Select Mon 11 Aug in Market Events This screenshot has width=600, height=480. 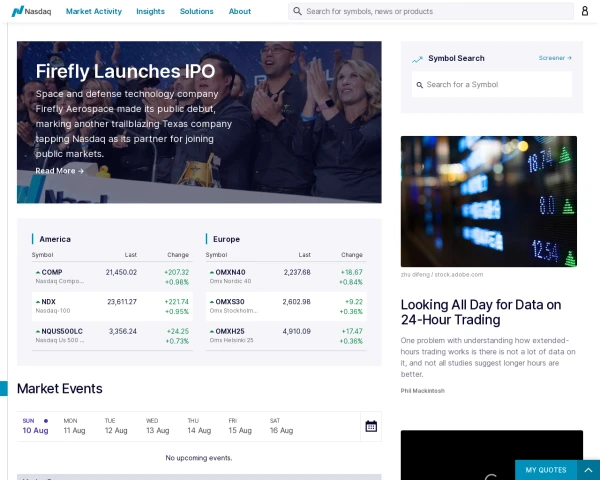[74, 426]
